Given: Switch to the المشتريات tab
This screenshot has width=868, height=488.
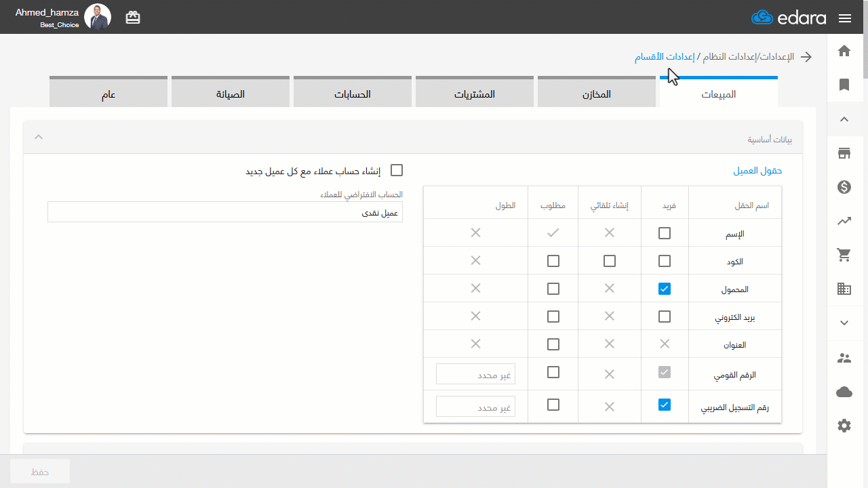Looking at the screenshot, I should tap(475, 91).
